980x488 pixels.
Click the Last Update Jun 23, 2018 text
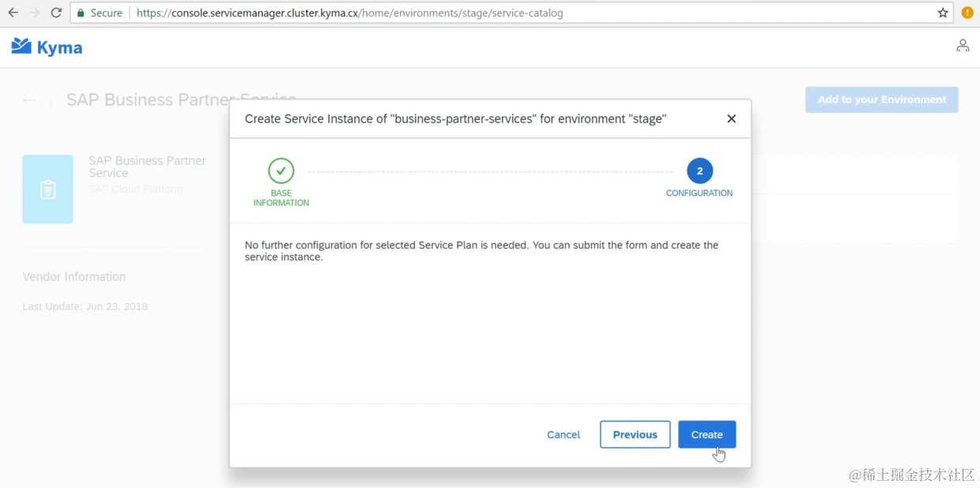[x=85, y=306]
